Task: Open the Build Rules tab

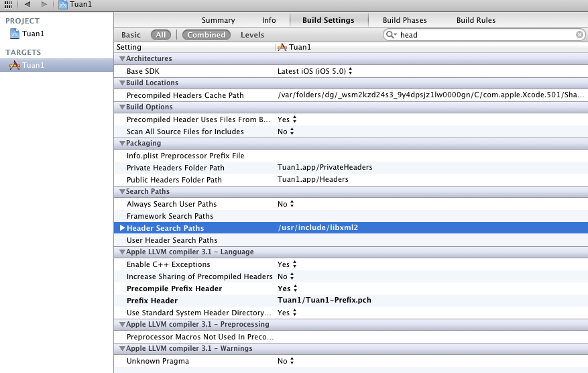Action: tap(476, 20)
